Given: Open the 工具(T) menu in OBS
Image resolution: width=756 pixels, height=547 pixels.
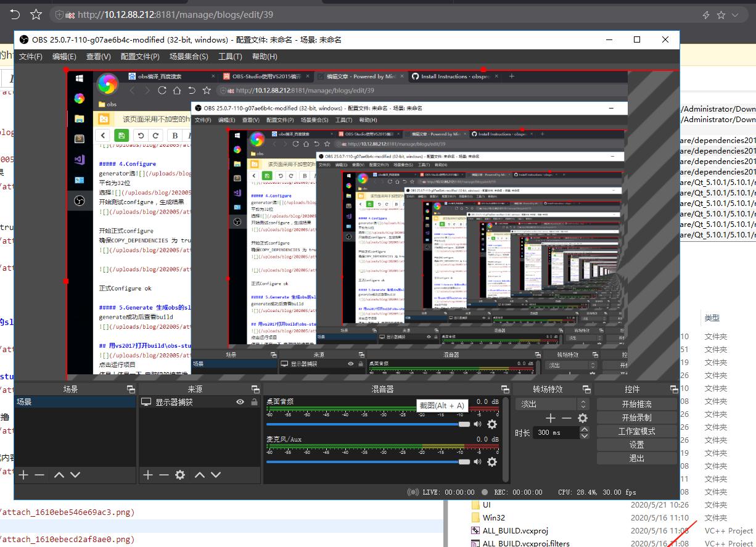Looking at the screenshot, I should [x=230, y=56].
